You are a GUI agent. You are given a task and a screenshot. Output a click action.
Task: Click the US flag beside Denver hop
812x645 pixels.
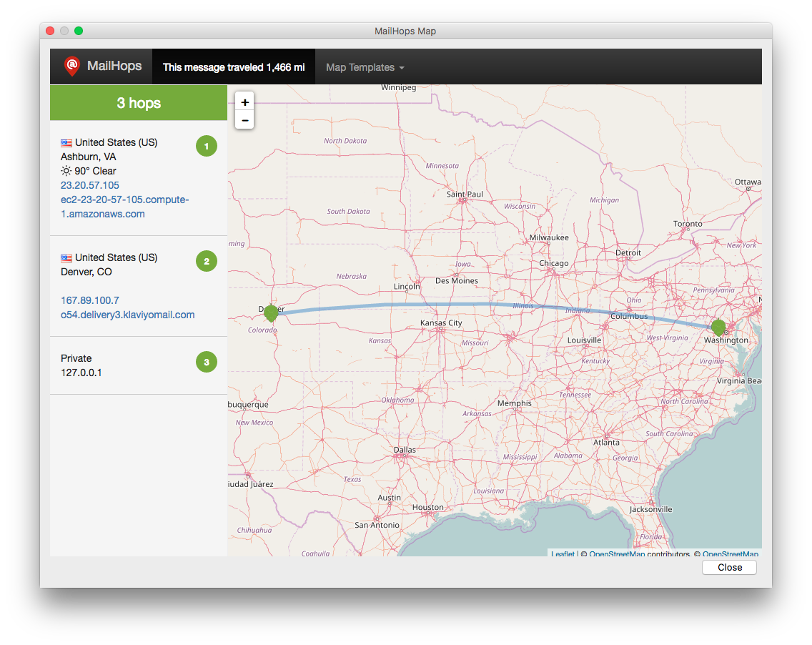click(66, 258)
